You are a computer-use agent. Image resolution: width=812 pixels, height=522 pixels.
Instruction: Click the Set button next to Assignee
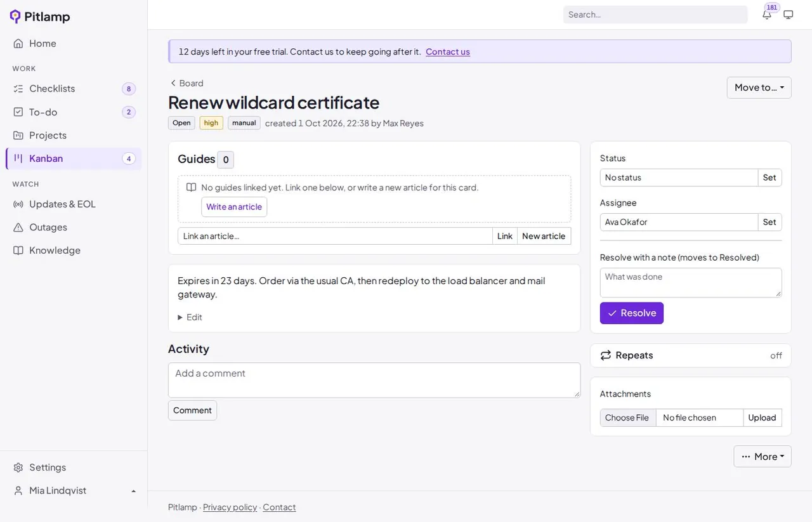769,222
